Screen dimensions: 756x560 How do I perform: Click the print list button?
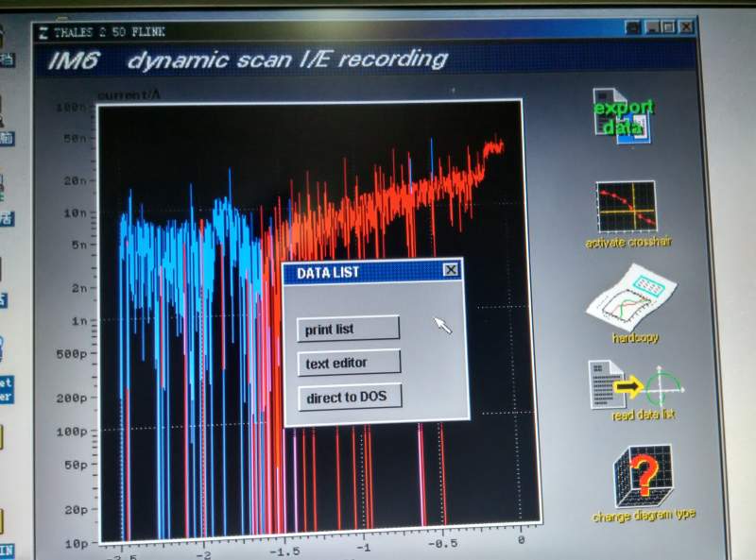coord(348,330)
